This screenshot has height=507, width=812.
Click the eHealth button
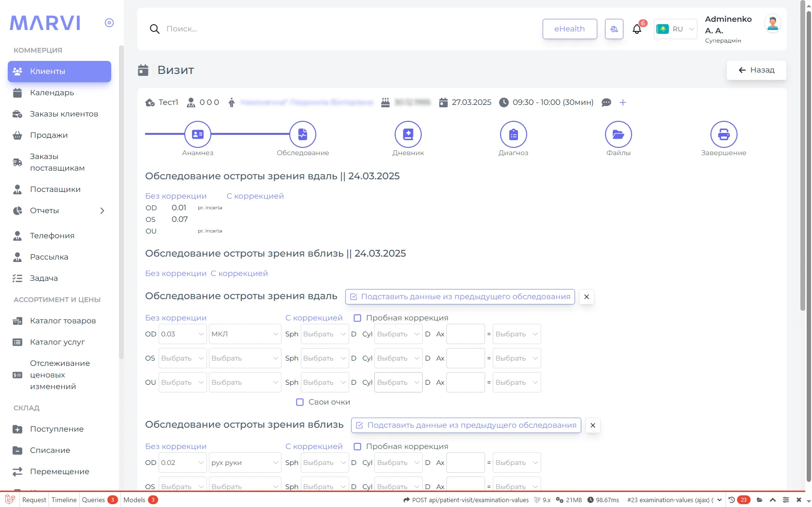(570, 29)
